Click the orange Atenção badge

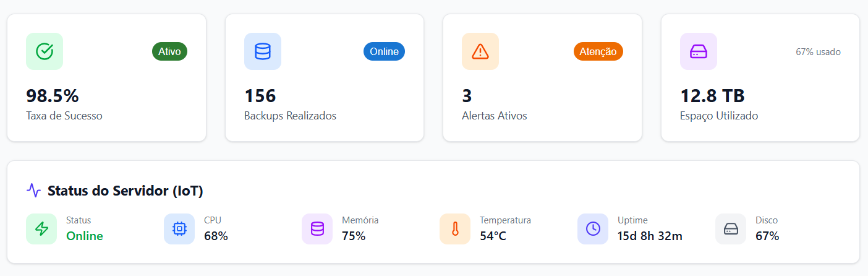[598, 51]
